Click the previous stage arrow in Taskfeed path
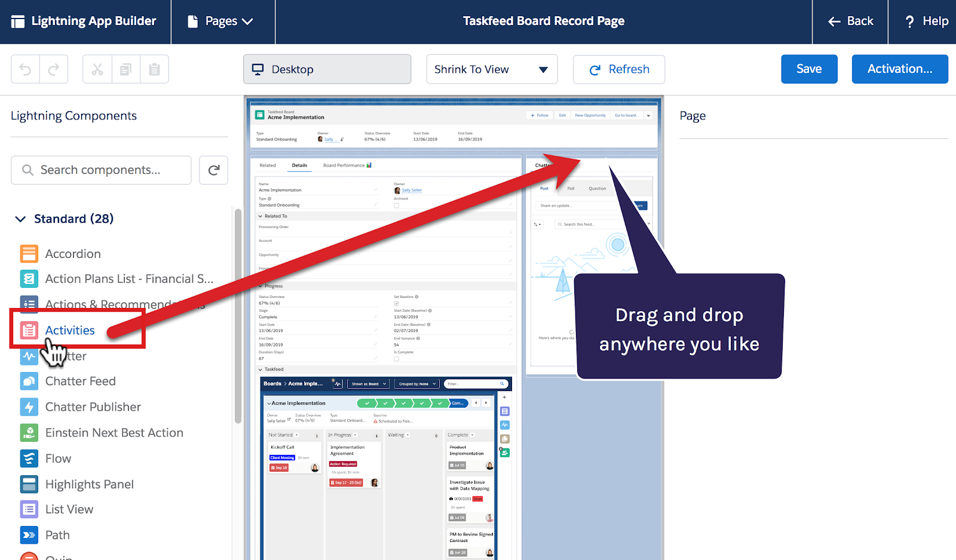The width and height of the screenshot is (956, 560). click(x=476, y=403)
